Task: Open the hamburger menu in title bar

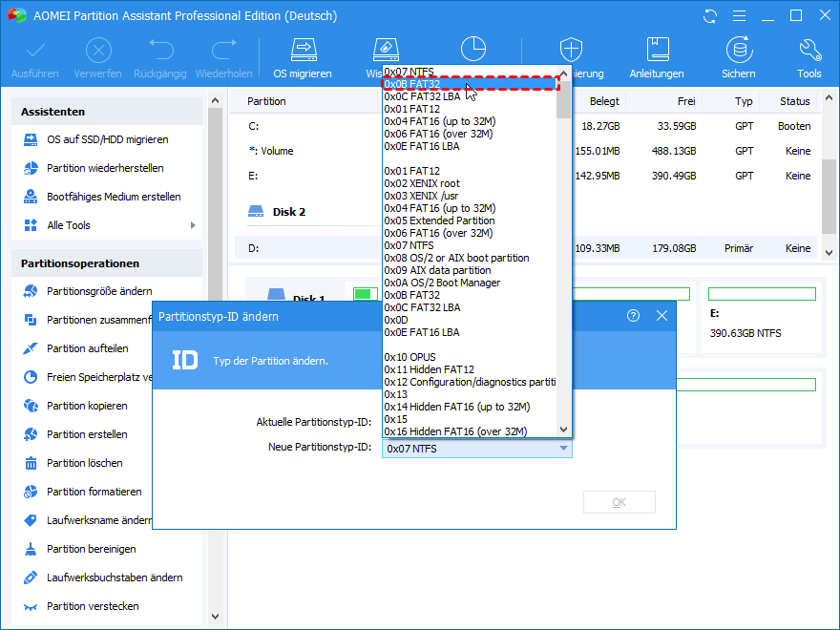Action: pos(739,15)
